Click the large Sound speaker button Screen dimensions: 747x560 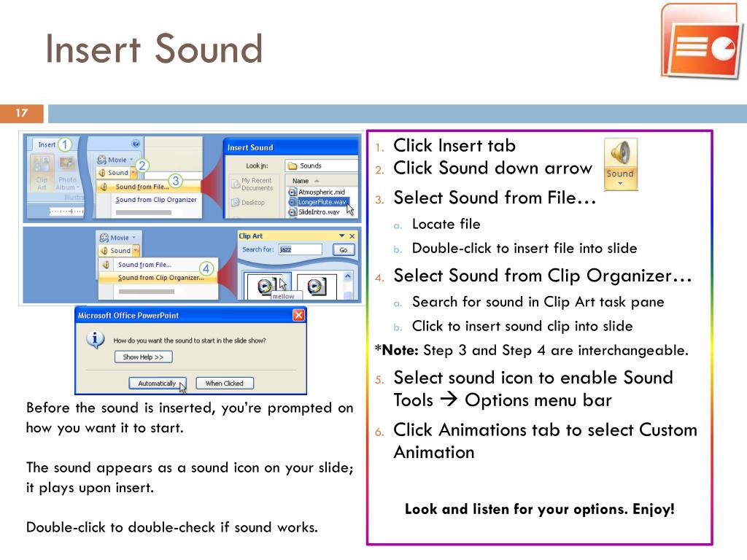click(x=620, y=164)
